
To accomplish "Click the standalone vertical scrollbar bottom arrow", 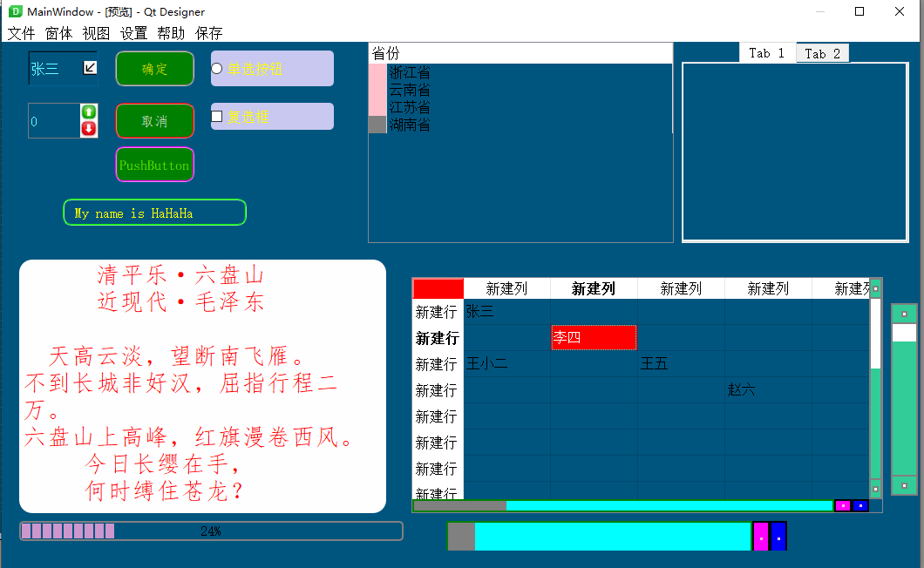I will [904, 485].
